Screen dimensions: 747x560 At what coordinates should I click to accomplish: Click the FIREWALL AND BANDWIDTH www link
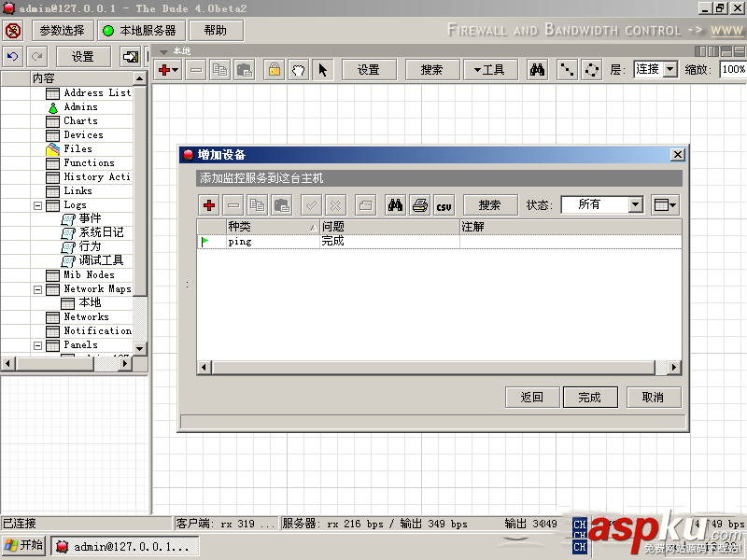pos(726,31)
